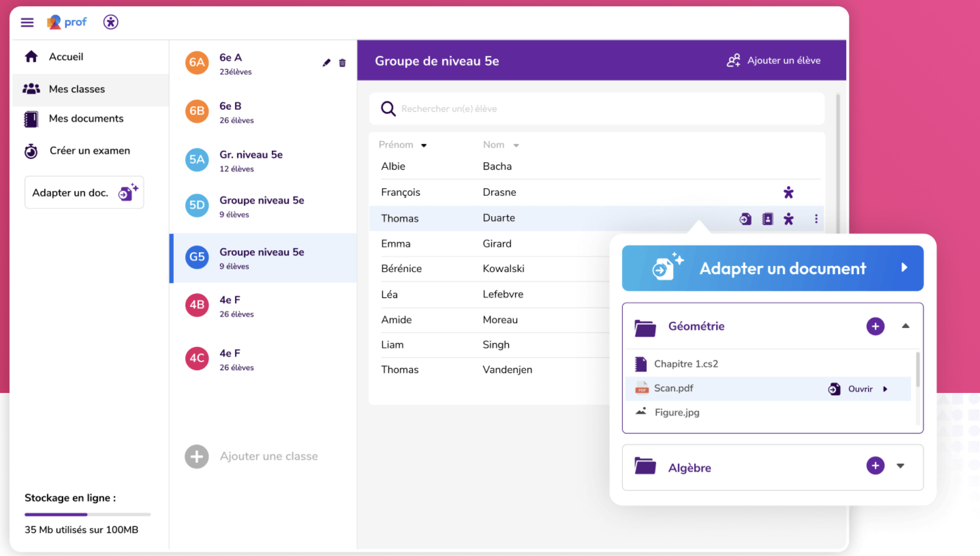Click the online storage usage bar
The width and height of the screenshot is (980, 556).
tap(88, 514)
